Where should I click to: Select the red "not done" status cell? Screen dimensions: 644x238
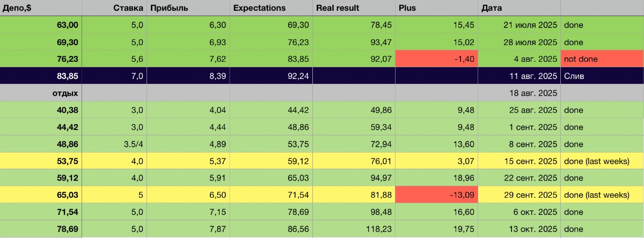[x=602, y=59]
